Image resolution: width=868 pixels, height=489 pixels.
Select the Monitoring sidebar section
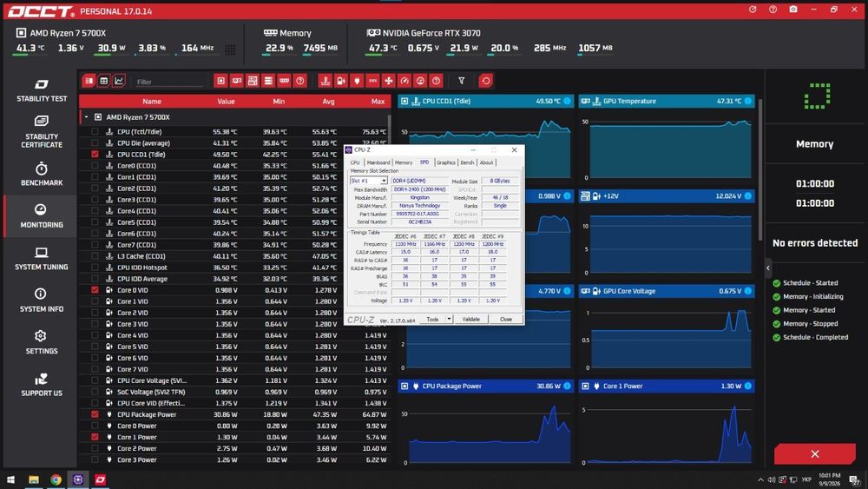pyautogui.click(x=42, y=216)
